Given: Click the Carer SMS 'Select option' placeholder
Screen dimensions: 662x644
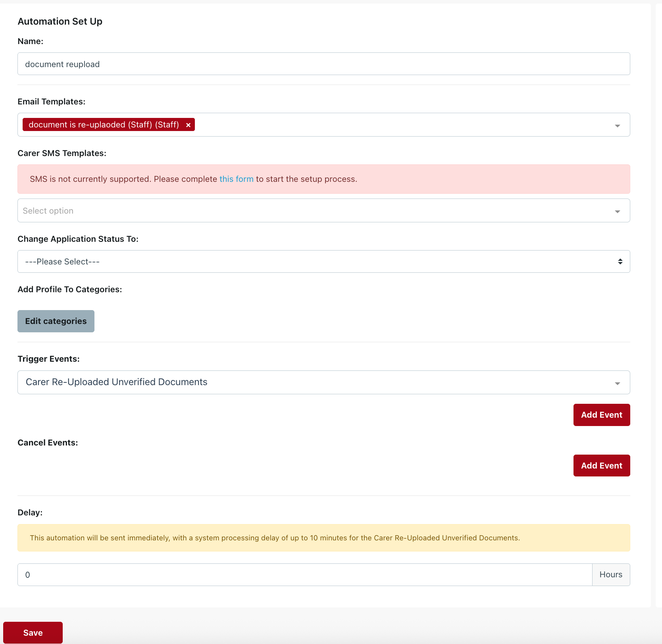Looking at the screenshot, I should point(48,211).
